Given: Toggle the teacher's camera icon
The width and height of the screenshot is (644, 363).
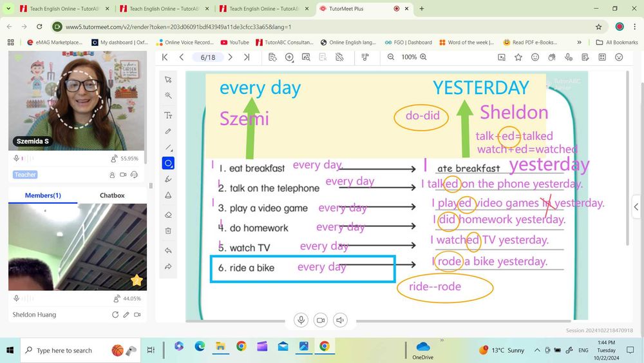Looking at the screenshot, I should [x=123, y=175].
